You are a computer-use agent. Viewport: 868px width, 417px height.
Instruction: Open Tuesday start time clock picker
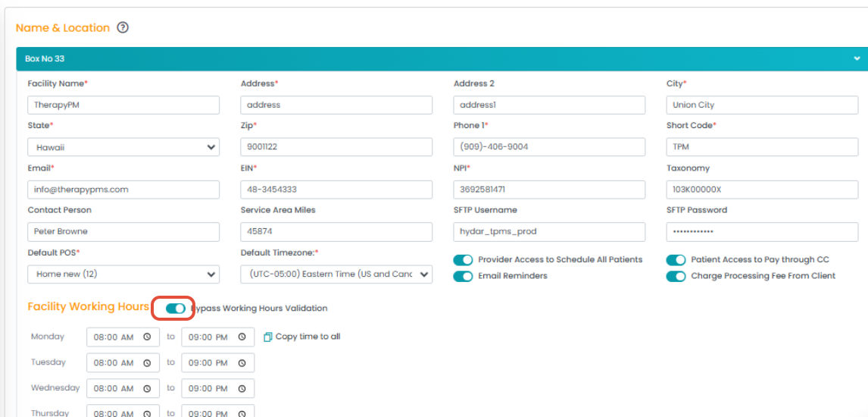[147, 363]
